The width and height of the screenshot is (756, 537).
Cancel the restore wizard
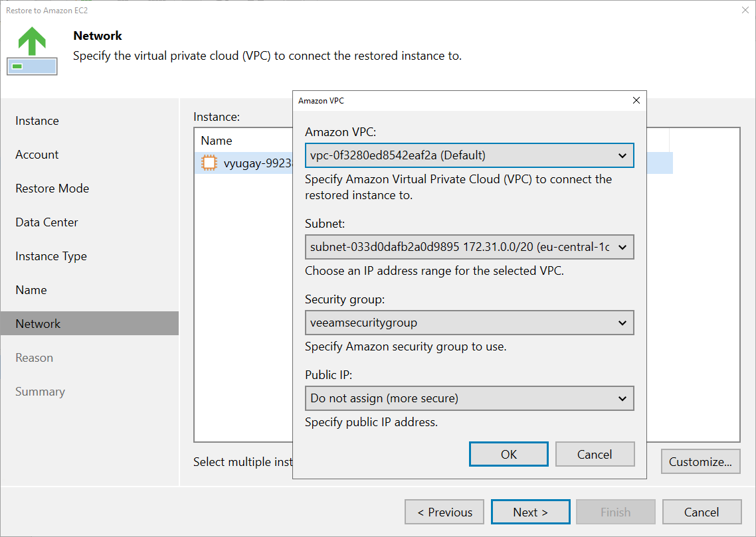(702, 512)
